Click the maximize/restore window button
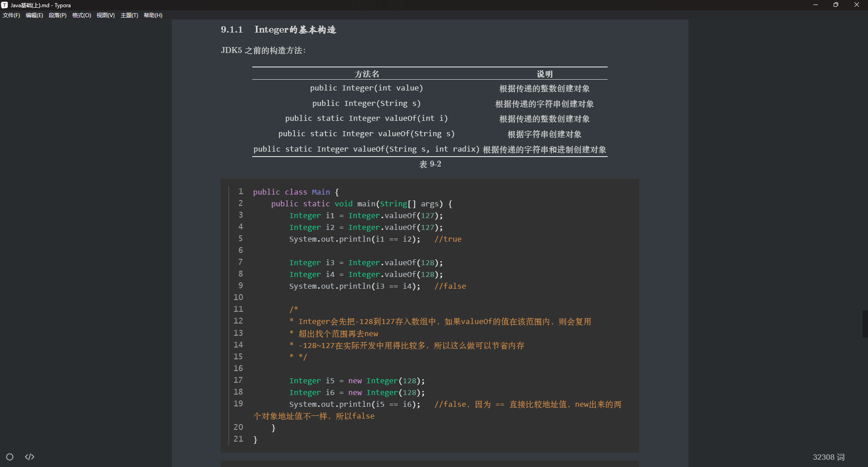868x467 pixels. [x=836, y=5]
